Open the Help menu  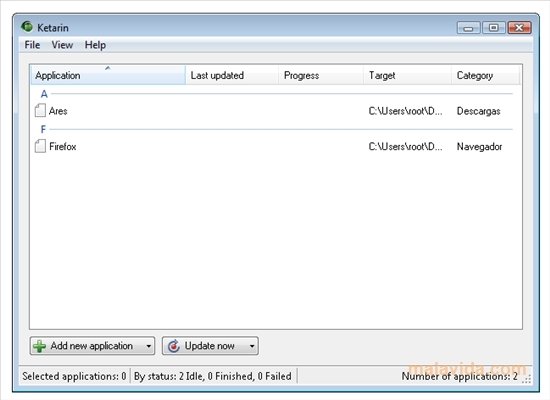click(x=95, y=45)
